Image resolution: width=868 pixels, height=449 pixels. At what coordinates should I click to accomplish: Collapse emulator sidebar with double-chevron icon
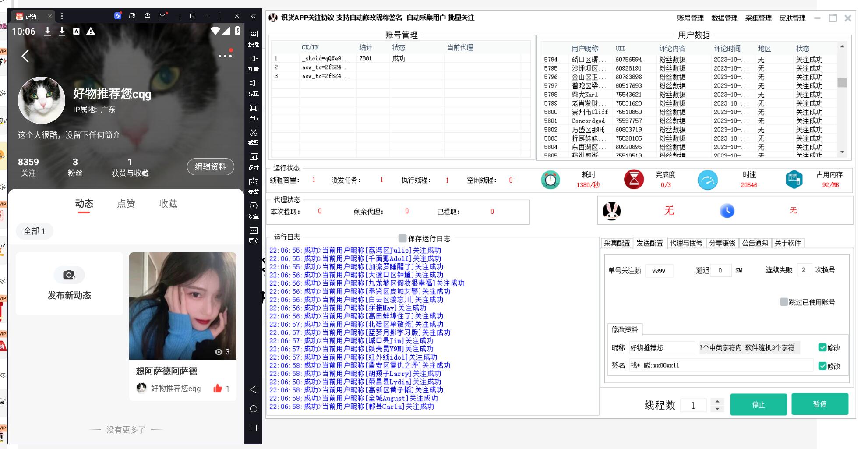click(253, 16)
